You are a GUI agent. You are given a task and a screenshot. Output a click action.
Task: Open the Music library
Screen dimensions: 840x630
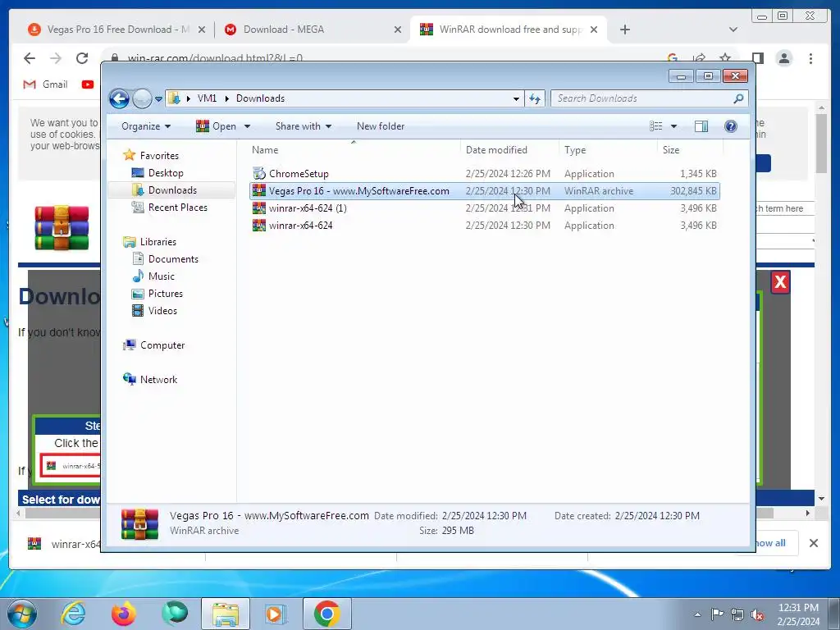[x=162, y=276]
